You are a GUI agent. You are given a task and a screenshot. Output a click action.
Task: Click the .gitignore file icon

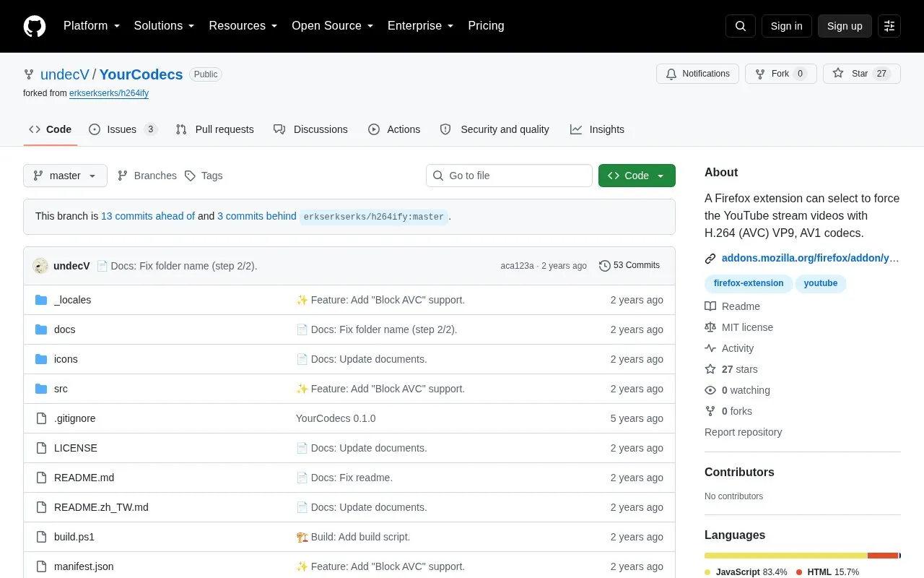pos(41,418)
